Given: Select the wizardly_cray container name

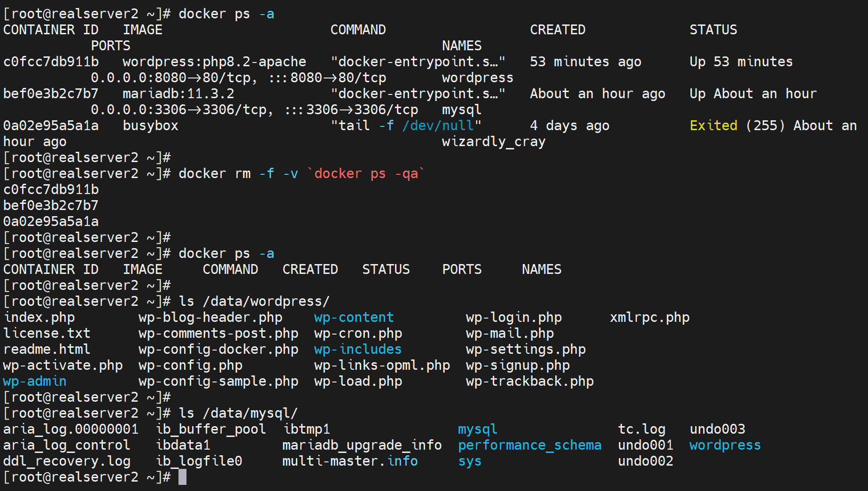Looking at the screenshot, I should 493,142.
